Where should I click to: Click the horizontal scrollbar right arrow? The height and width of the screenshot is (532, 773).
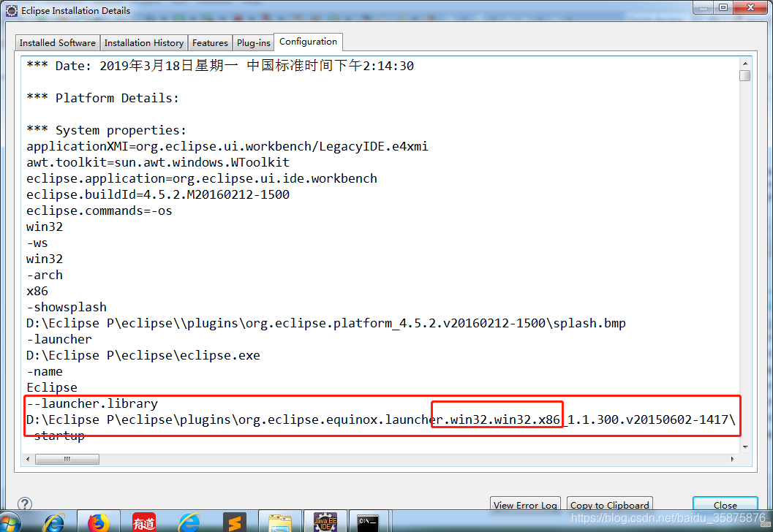click(733, 459)
